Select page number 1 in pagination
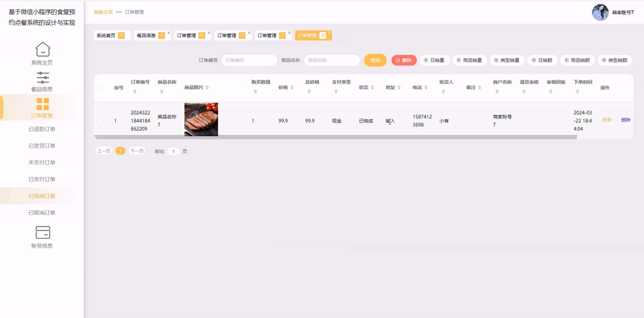The image size is (644, 318). tap(120, 151)
